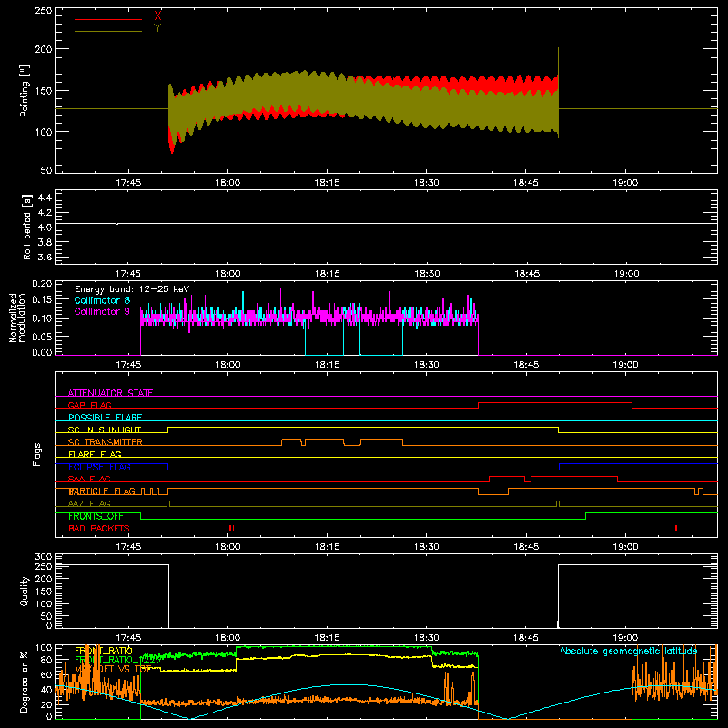
Task: Click the olive Y legend label
Action: (157, 28)
